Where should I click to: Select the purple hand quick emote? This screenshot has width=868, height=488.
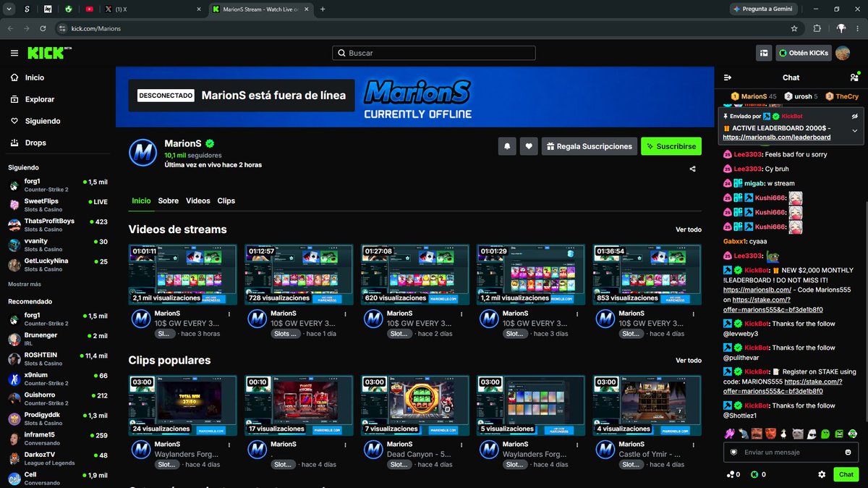(x=728, y=434)
